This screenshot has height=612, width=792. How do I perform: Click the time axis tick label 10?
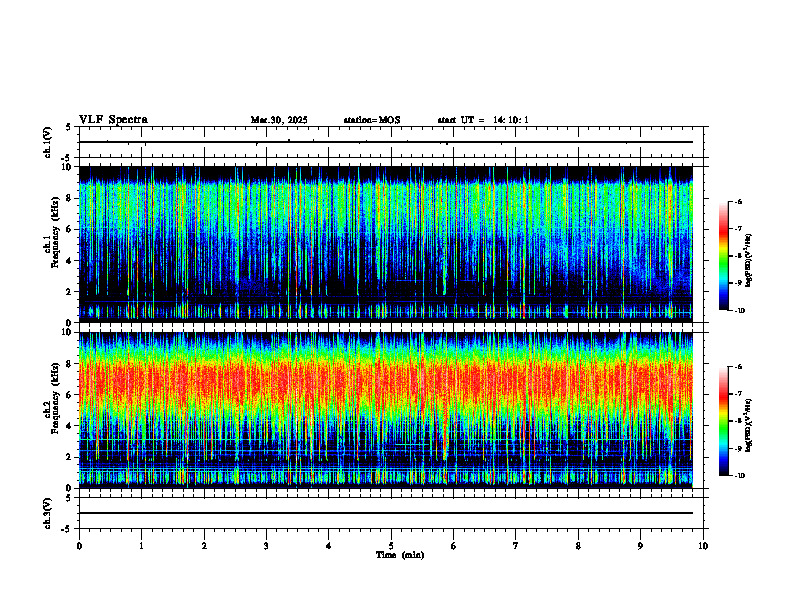[703, 546]
